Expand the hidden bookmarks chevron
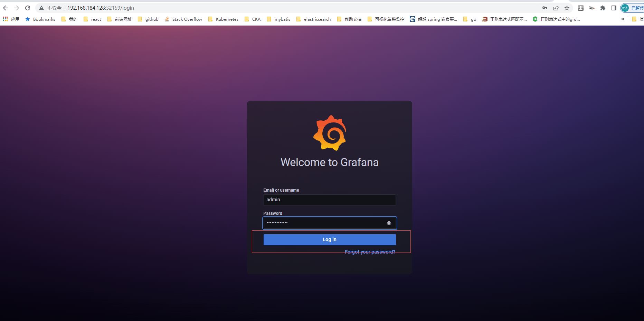Screen dimensions: 644x321 (623, 19)
